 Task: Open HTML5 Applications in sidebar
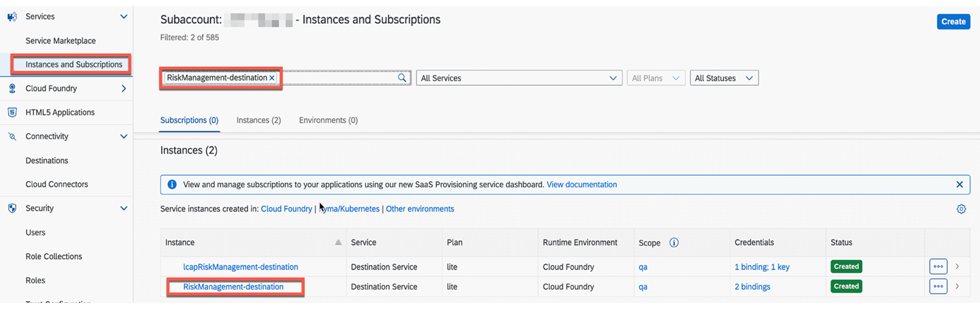(x=60, y=112)
